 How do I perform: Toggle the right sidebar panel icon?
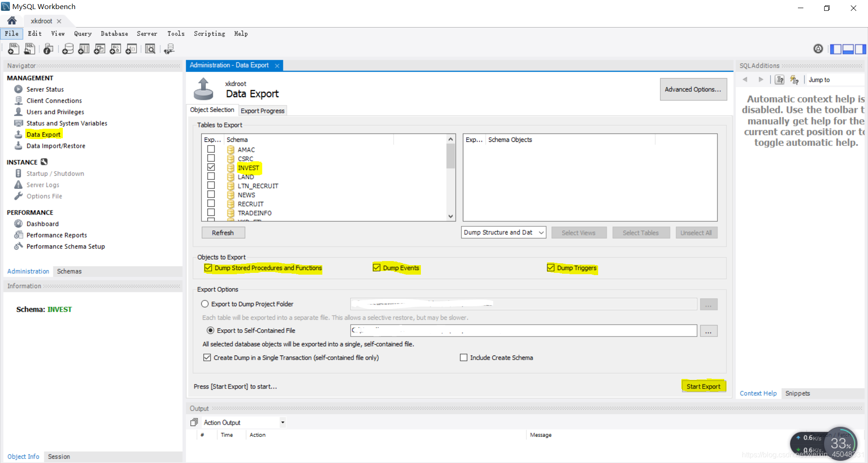pyautogui.click(x=860, y=49)
